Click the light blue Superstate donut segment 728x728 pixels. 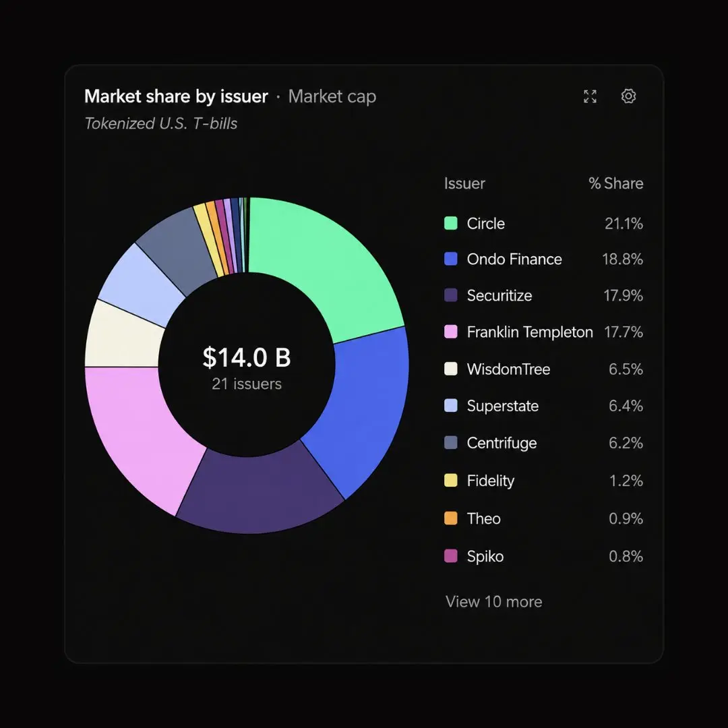142,286
